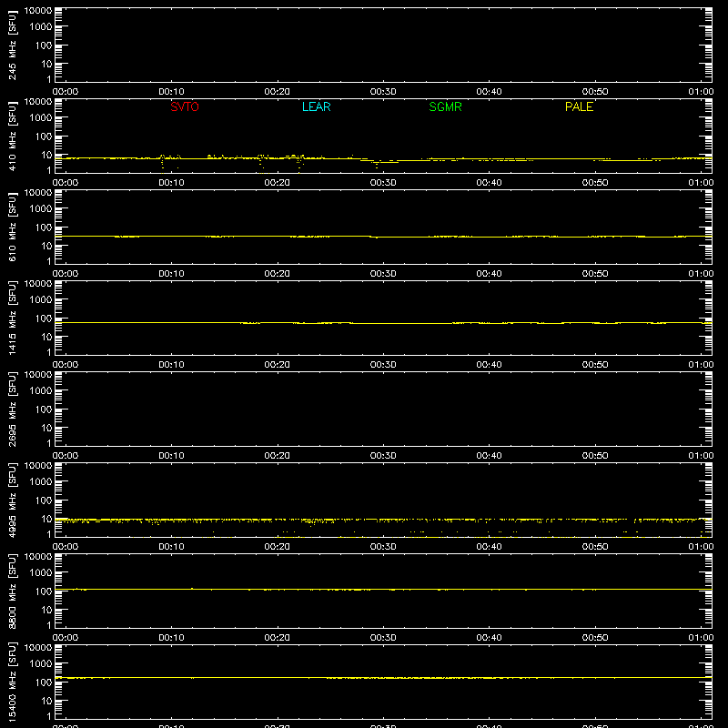
Task: Click the cyan LEAR station label
Action: click(x=316, y=106)
